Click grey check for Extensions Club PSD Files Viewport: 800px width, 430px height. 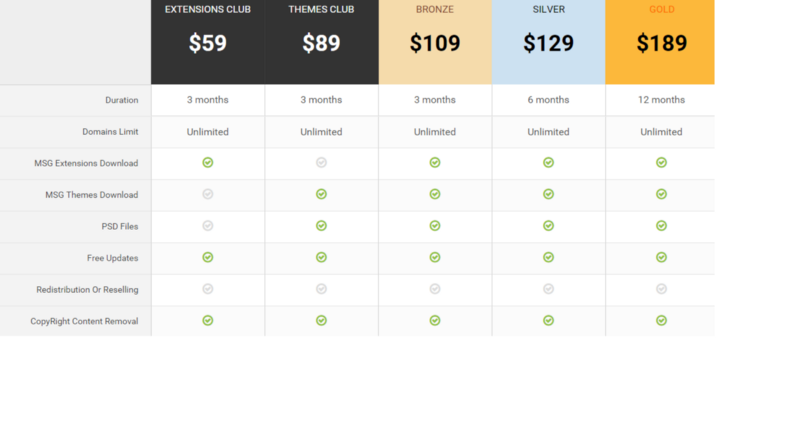[208, 226]
